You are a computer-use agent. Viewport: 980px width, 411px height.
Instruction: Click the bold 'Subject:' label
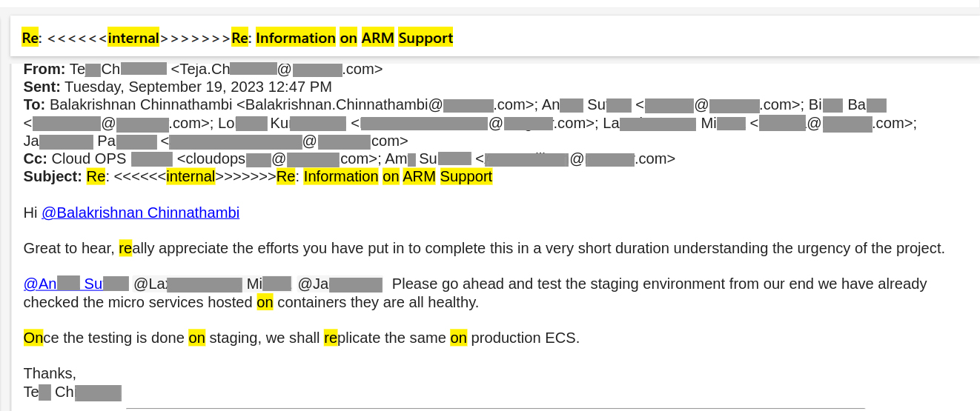(53, 176)
